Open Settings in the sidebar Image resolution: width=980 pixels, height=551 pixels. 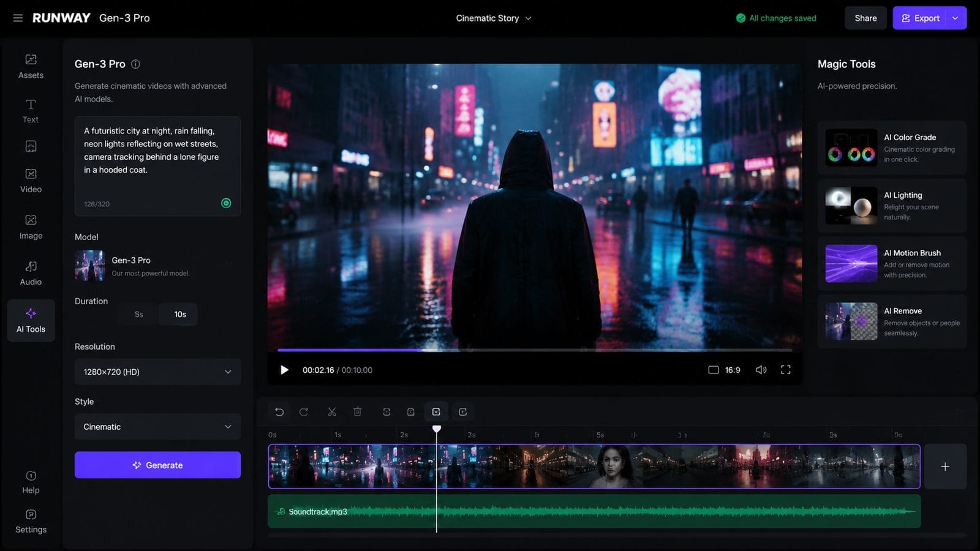tap(31, 521)
